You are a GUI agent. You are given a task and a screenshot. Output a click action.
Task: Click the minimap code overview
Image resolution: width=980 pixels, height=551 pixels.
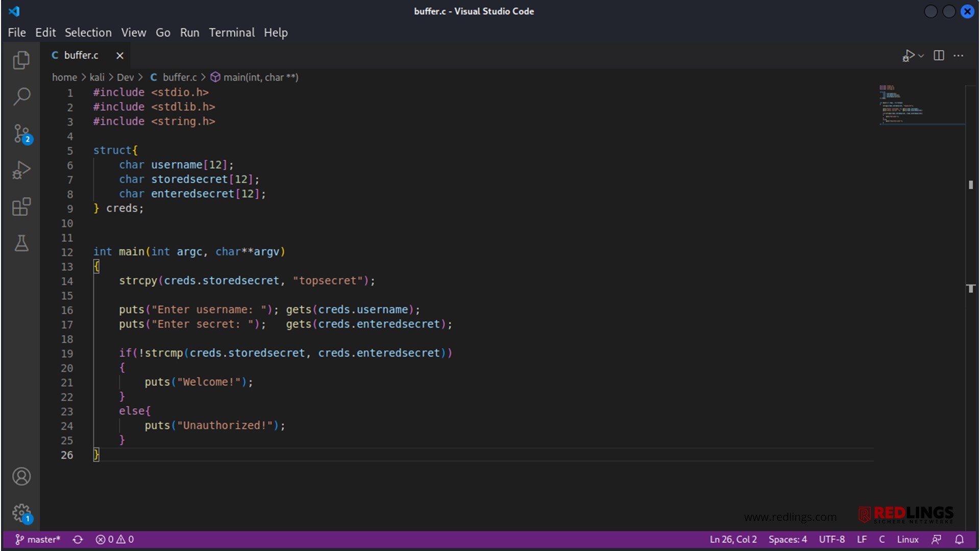pyautogui.click(x=921, y=105)
